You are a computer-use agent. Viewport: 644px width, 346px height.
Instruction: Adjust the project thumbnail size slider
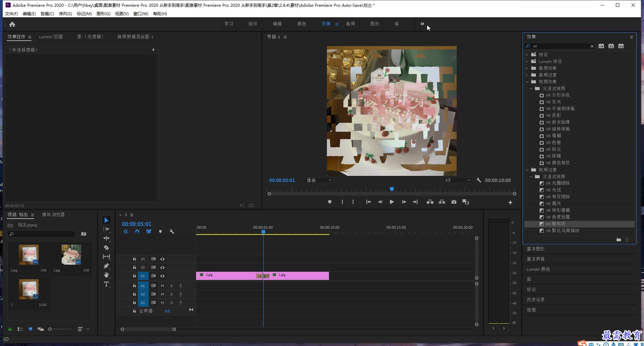[50, 329]
